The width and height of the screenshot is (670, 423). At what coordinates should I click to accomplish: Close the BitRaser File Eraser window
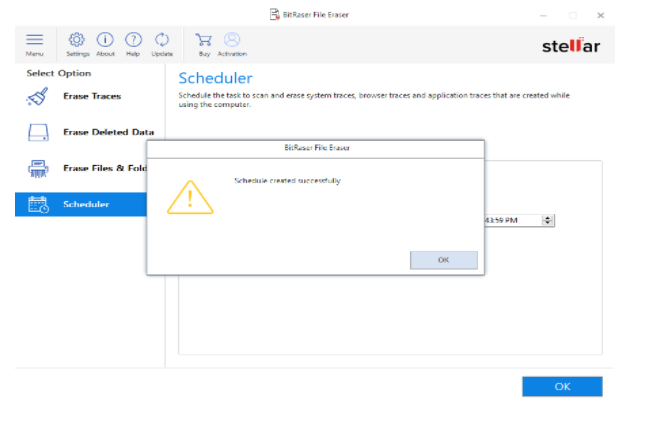[600, 15]
